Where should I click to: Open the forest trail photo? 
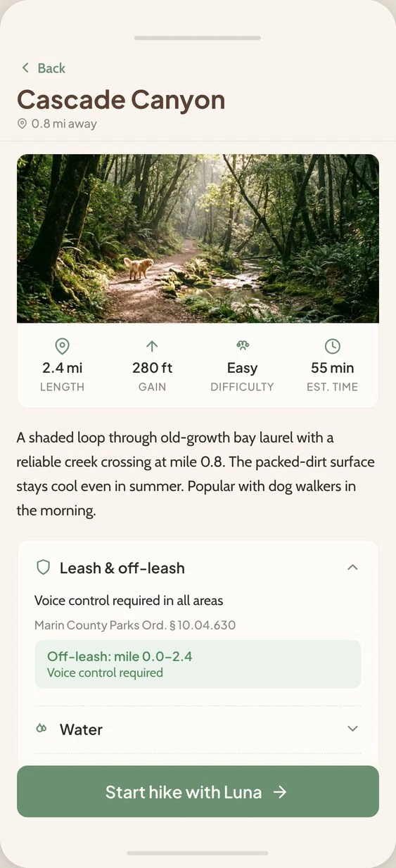tap(198, 238)
